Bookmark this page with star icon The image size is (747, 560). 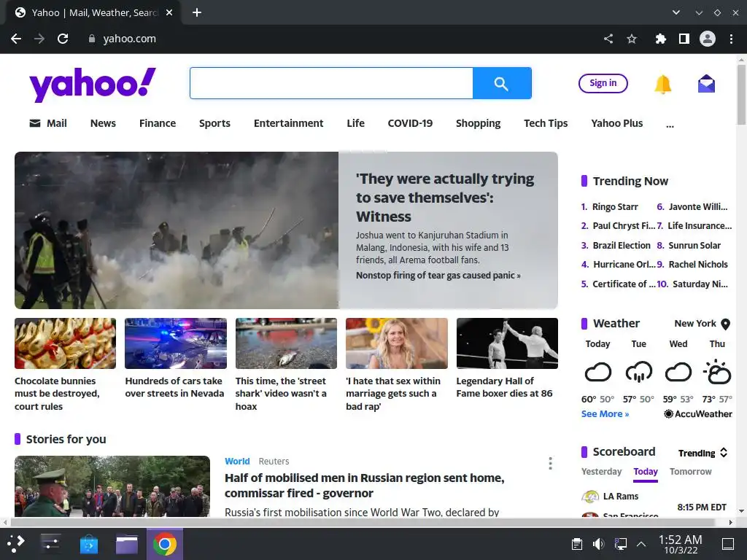pos(632,39)
